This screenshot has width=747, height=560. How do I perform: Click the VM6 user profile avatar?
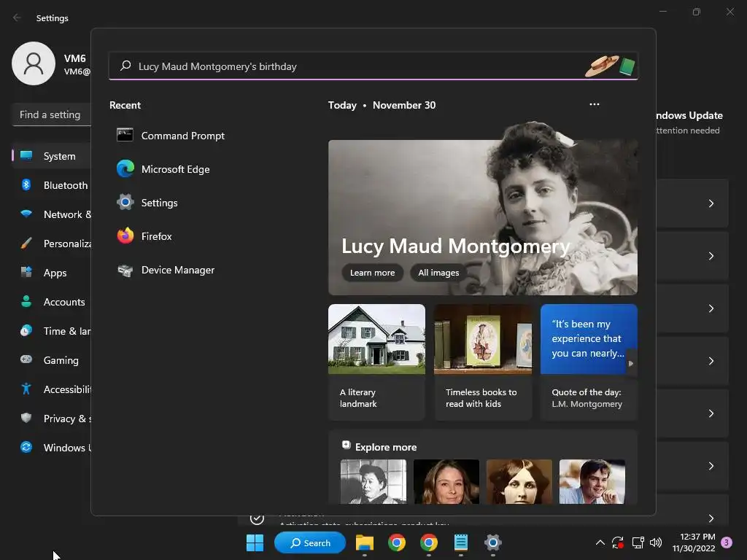pos(34,63)
